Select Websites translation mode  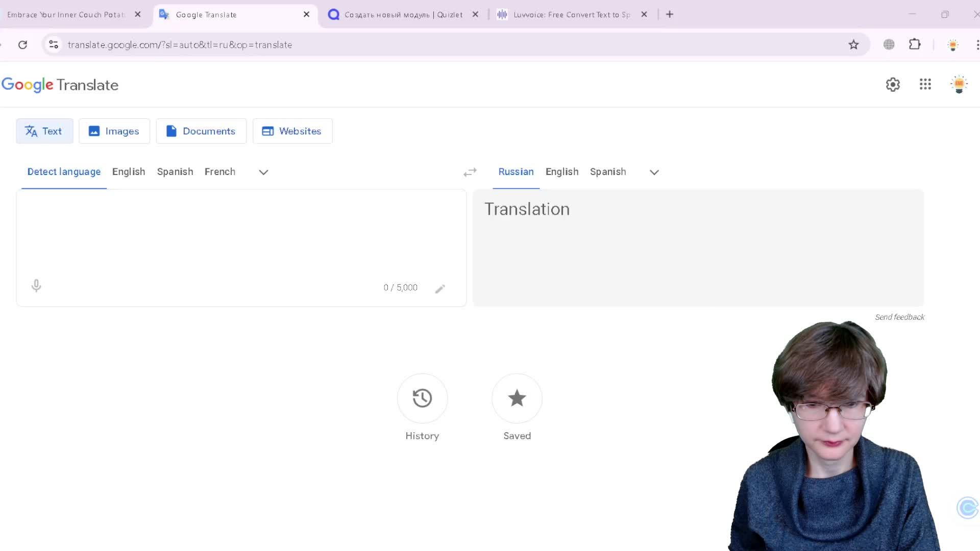point(292,131)
